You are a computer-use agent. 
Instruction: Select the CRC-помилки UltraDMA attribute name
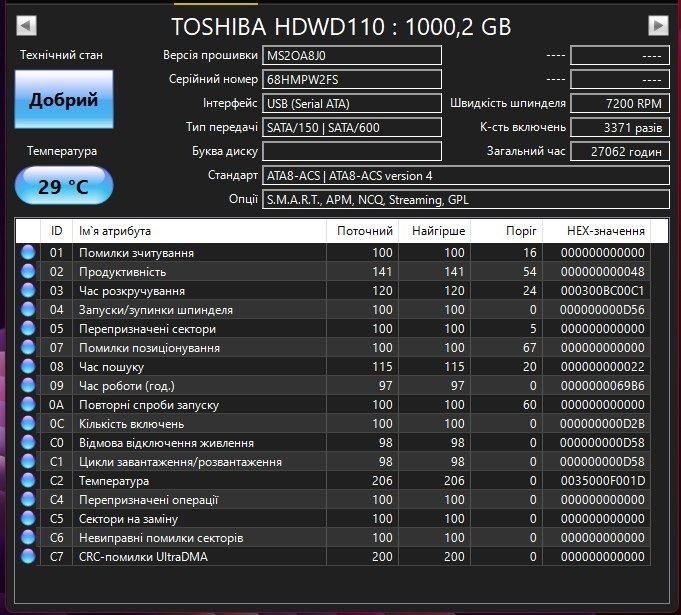tap(143, 557)
